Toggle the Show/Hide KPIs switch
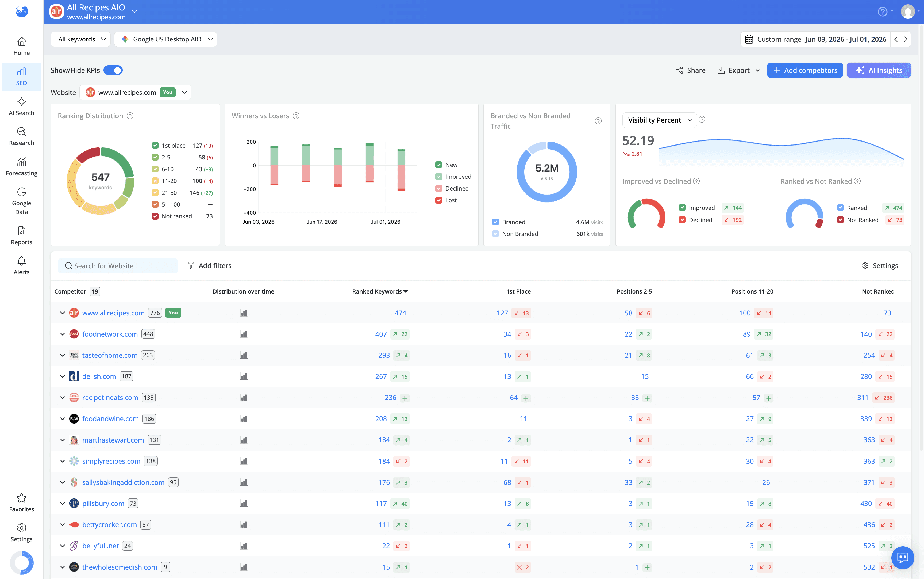924x579 pixels. click(x=113, y=70)
